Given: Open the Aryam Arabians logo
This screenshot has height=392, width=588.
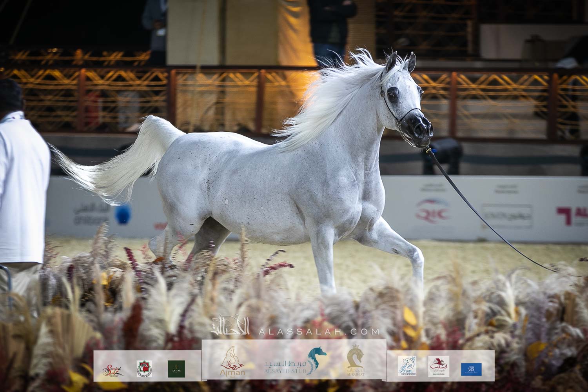Looking at the screenshot, I should [407, 366].
